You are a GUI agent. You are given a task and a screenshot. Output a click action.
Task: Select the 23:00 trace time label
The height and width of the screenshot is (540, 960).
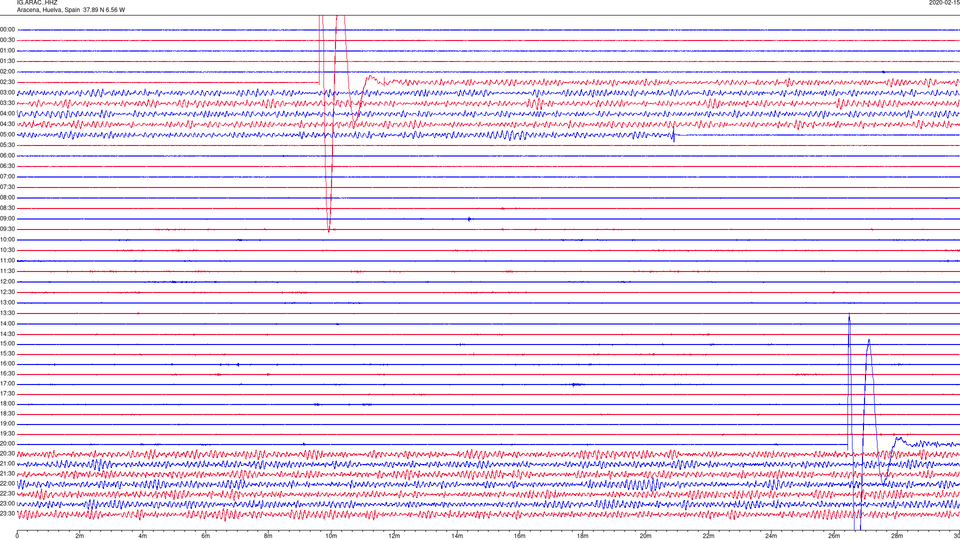pyautogui.click(x=7, y=504)
